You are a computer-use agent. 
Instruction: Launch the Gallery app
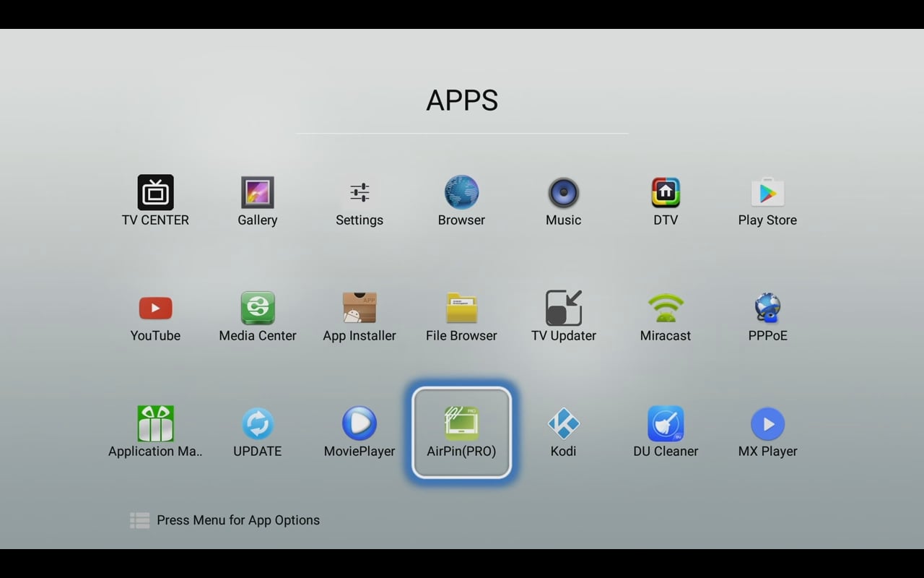(258, 193)
